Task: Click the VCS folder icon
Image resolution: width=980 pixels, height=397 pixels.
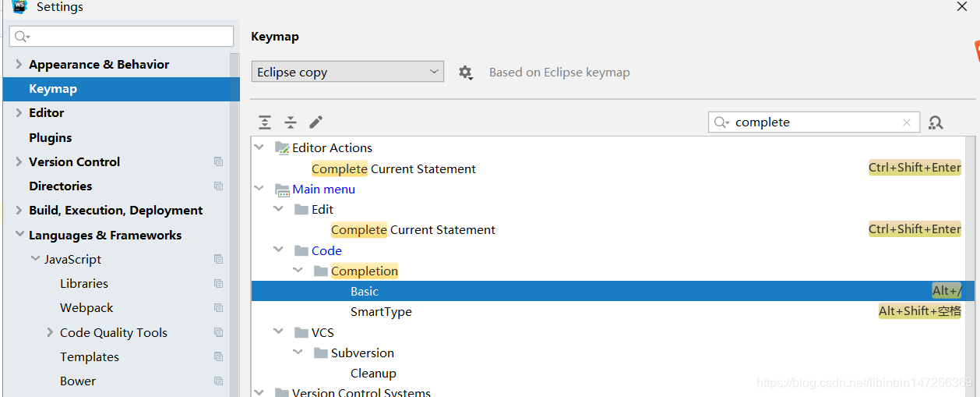Action: point(301,332)
